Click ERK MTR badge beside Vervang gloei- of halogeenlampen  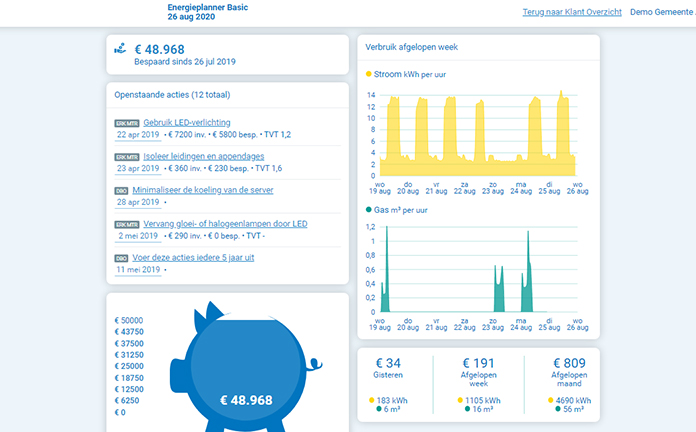tap(126, 224)
